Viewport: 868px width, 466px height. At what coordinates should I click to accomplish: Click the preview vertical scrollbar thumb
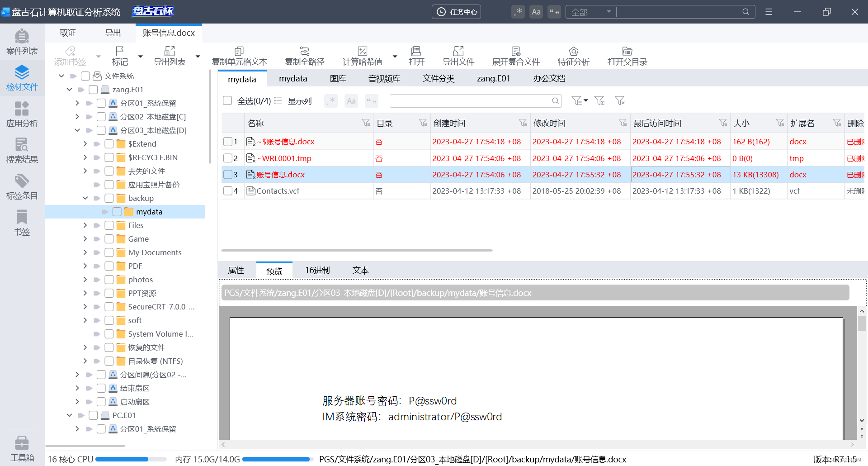[x=862, y=323]
